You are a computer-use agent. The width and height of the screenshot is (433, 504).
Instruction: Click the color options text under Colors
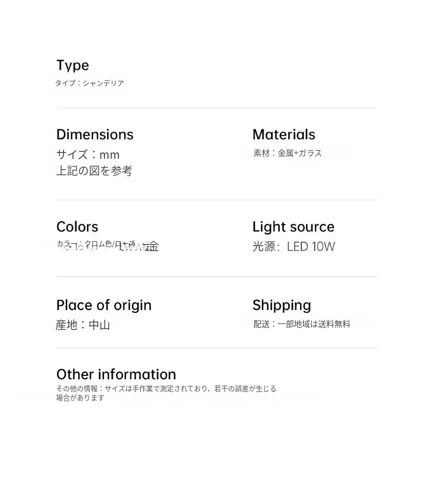pos(107,245)
